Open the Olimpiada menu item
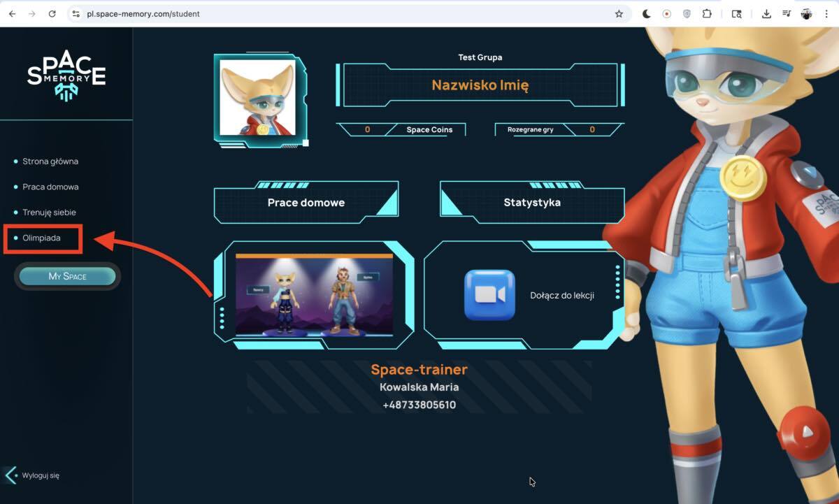The height and width of the screenshot is (504, 839). pos(41,238)
